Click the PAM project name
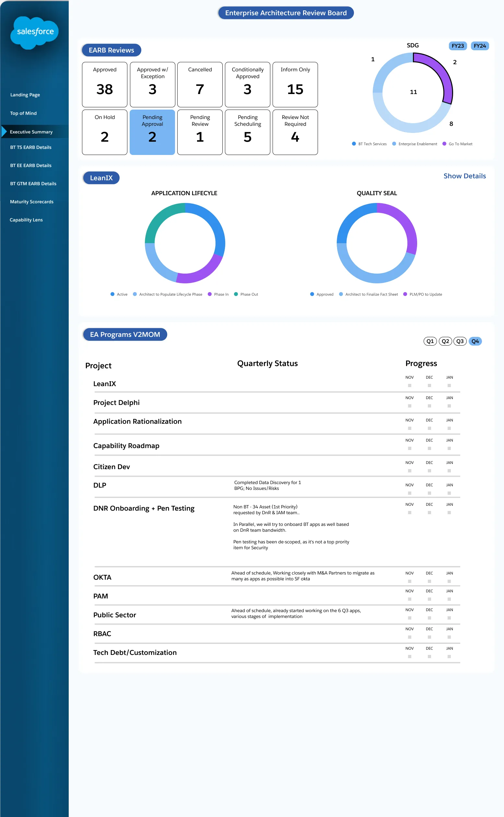 pyautogui.click(x=101, y=596)
